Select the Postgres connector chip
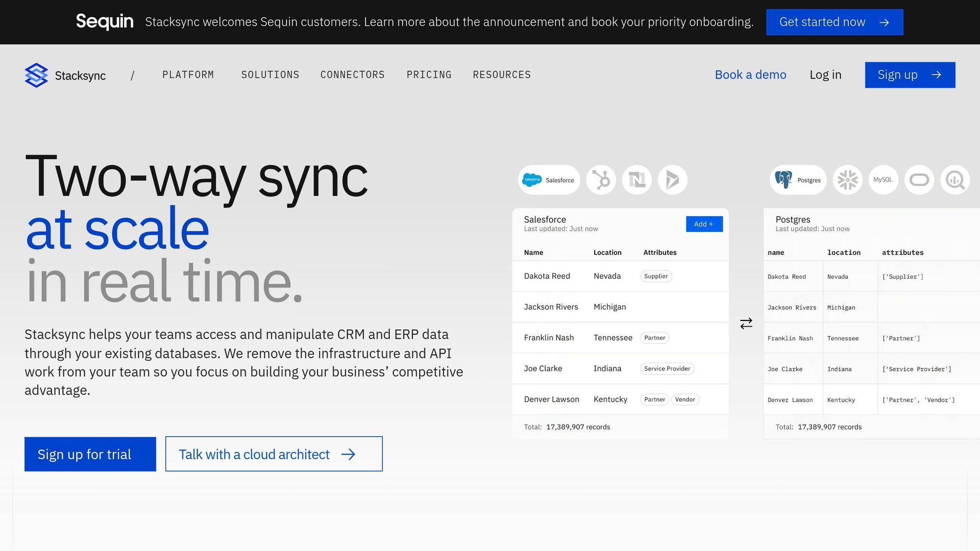The height and width of the screenshot is (551, 980). click(798, 180)
